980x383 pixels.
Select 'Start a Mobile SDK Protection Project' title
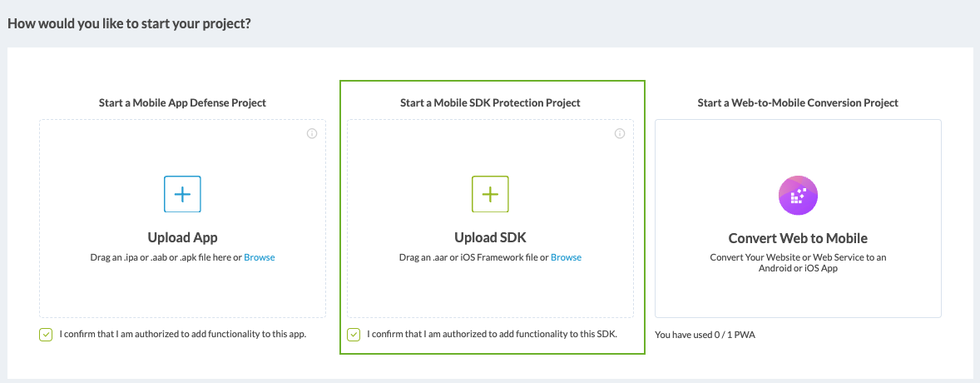(490, 103)
